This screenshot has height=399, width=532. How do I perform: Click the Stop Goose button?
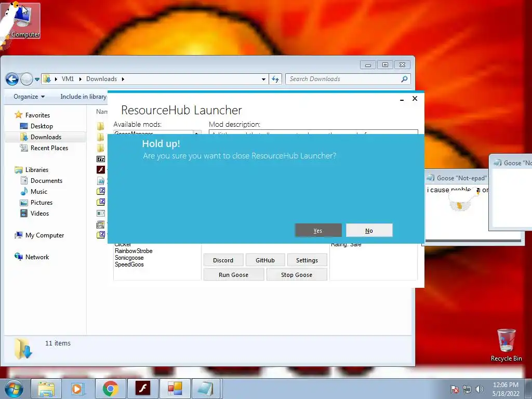pyautogui.click(x=297, y=274)
